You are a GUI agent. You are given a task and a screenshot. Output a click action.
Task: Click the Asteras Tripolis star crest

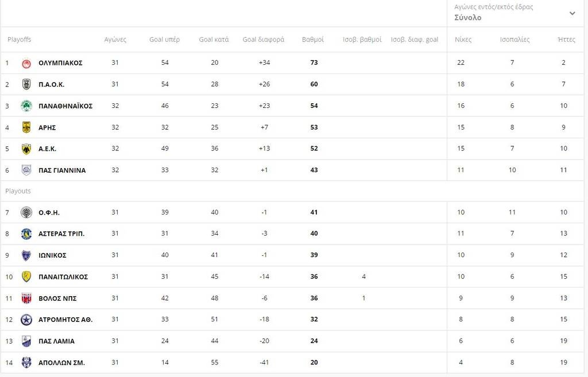coord(26,234)
